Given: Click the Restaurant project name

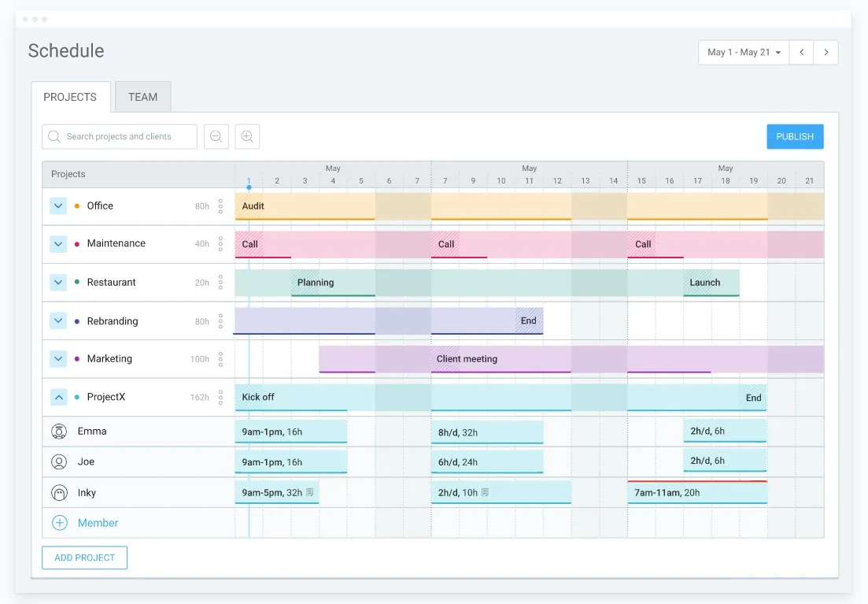Looking at the screenshot, I should point(111,283).
